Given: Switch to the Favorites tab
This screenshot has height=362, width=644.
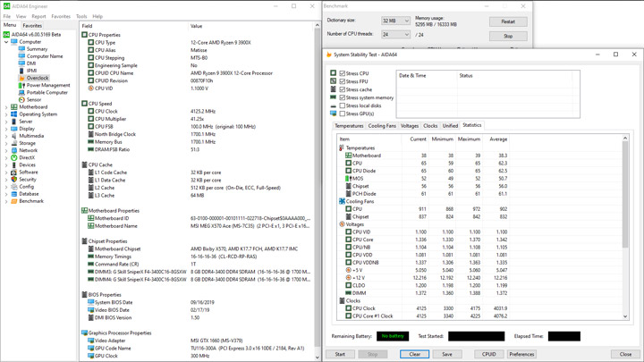Looking at the screenshot, I should (32, 25).
